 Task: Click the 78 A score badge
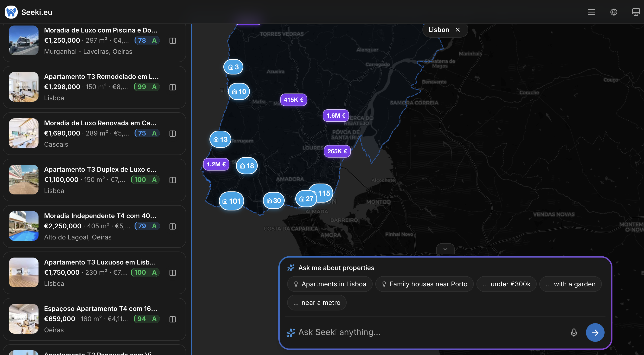click(147, 40)
